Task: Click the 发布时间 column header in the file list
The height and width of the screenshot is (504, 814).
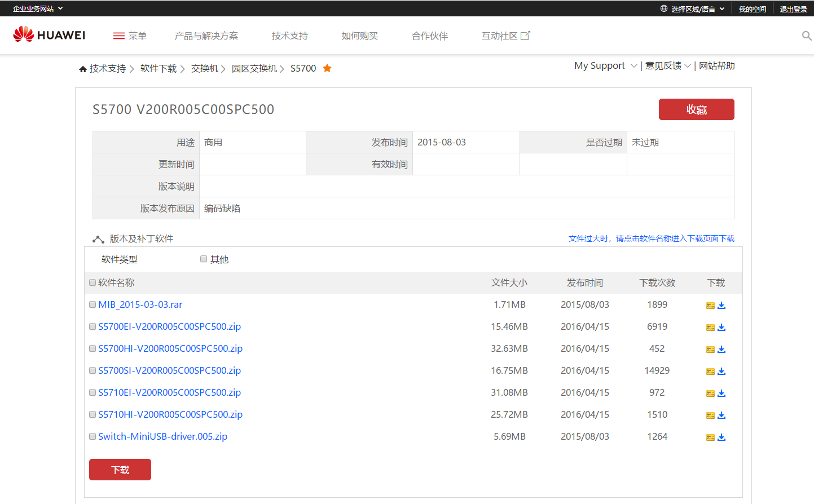Action: click(585, 282)
